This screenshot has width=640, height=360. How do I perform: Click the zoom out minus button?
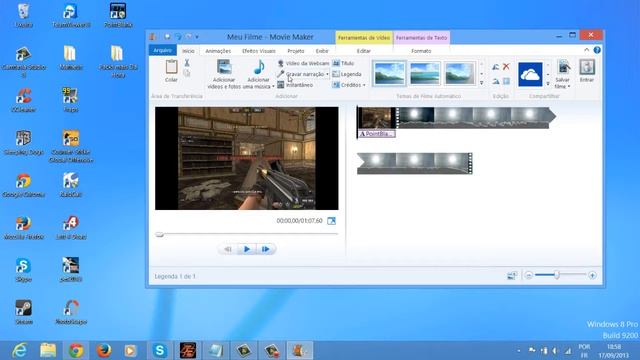click(529, 276)
